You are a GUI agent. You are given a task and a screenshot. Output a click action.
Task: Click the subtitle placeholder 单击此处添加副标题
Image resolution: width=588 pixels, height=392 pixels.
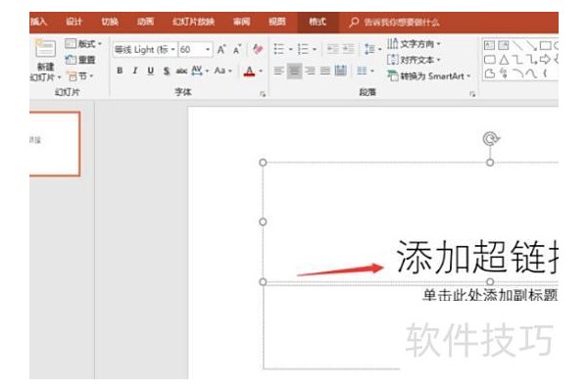(490, 295)
